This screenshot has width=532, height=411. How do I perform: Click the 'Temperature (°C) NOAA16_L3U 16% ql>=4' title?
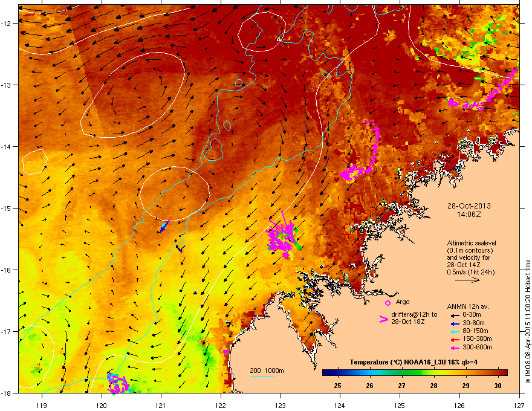coord(414,362)
